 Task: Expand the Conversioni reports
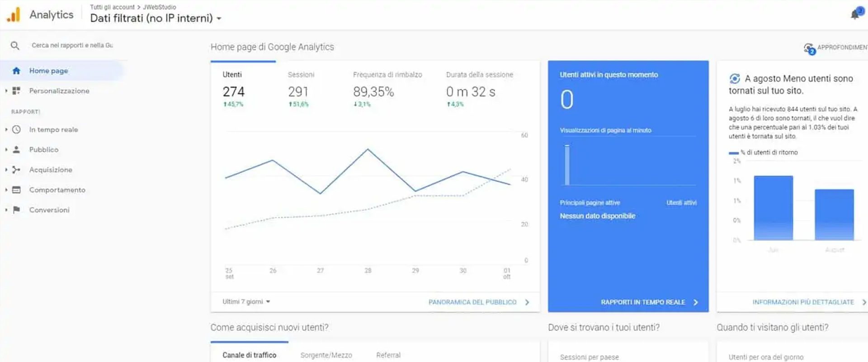pyautogui.click(x=6, y=210)
